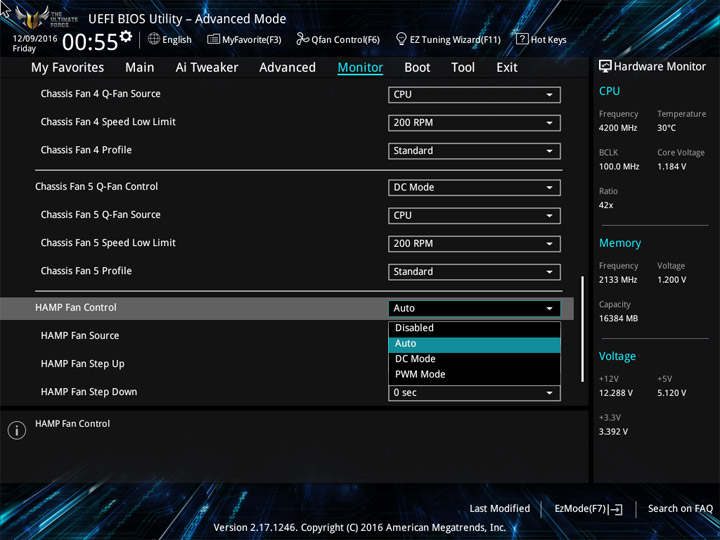
Task: Open the Ai Tweaker tab
Action: point(207,68)
